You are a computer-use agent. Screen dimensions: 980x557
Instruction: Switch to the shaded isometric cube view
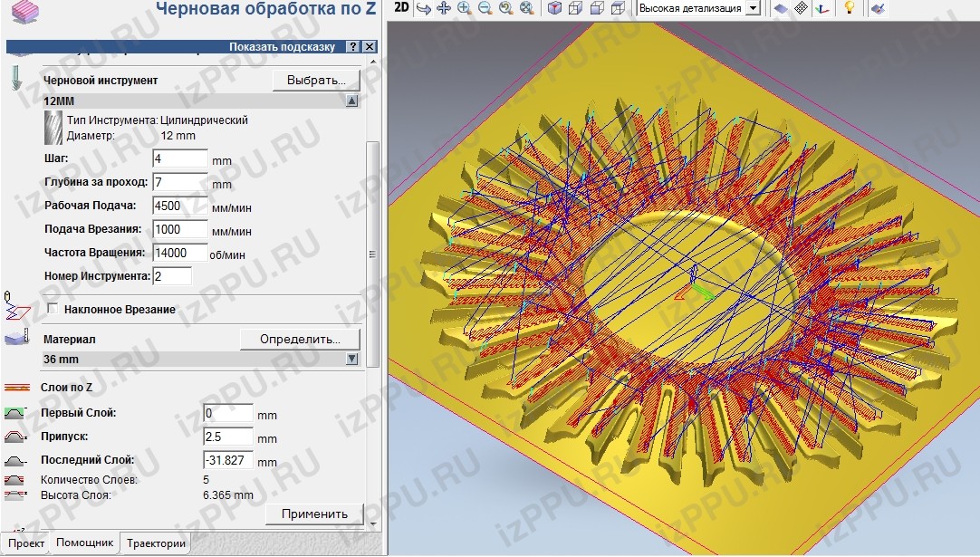[552, 8]
